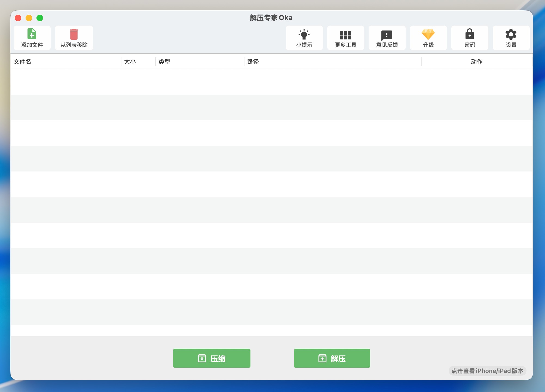
Task: Open the lightbulb Tips (小提示) icon
Action: click(x=304, y=34)
